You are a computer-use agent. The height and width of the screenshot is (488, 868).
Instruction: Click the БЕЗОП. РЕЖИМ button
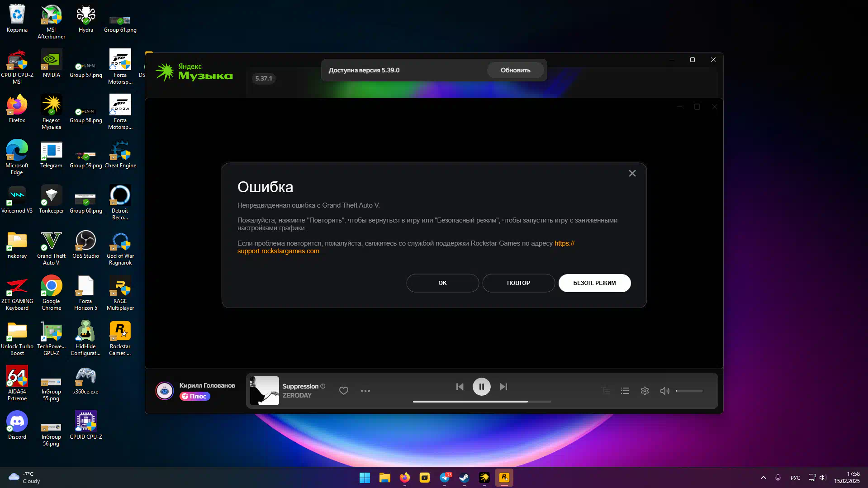tap(594, 283)
